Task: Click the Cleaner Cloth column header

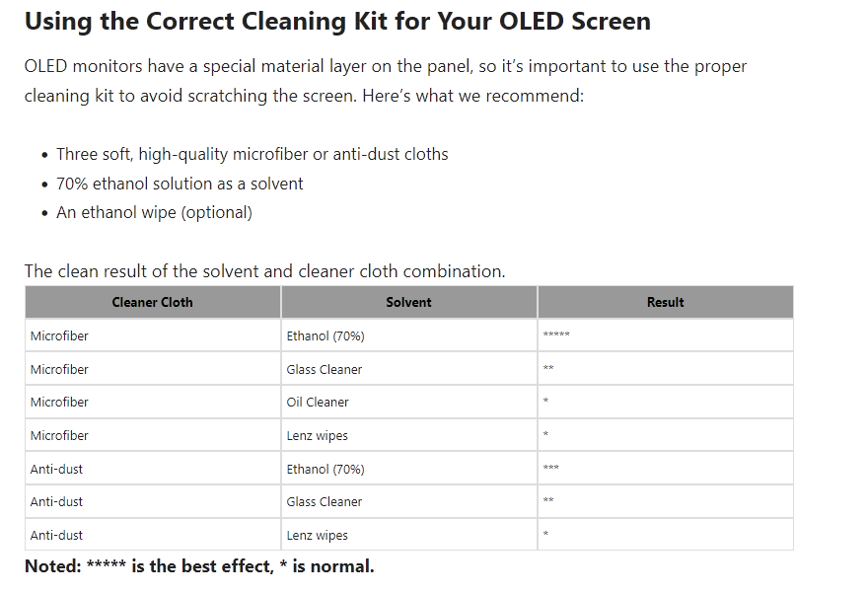Action: coord(153,302)
